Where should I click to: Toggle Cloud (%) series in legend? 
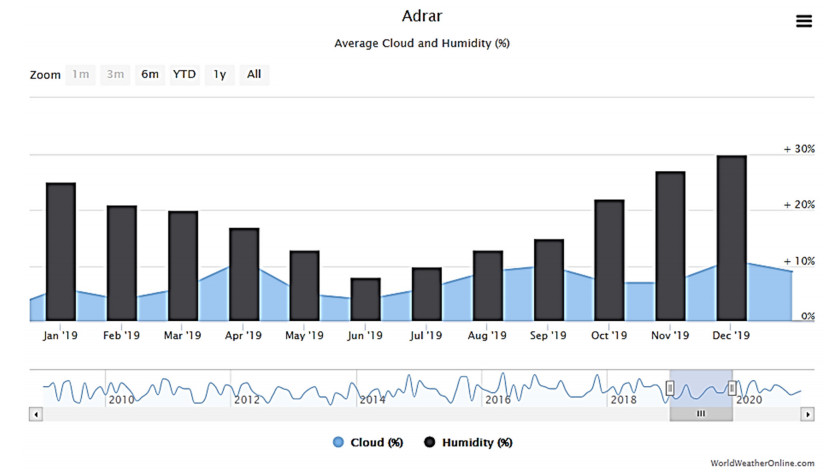(x=368, y=442)
